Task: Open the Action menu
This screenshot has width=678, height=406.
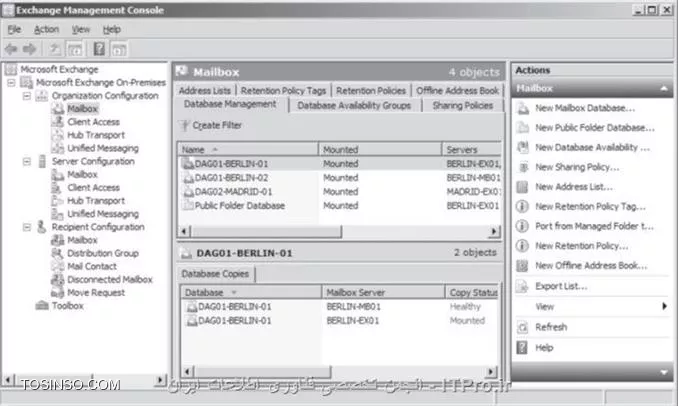Action: (x=46, y=29)
